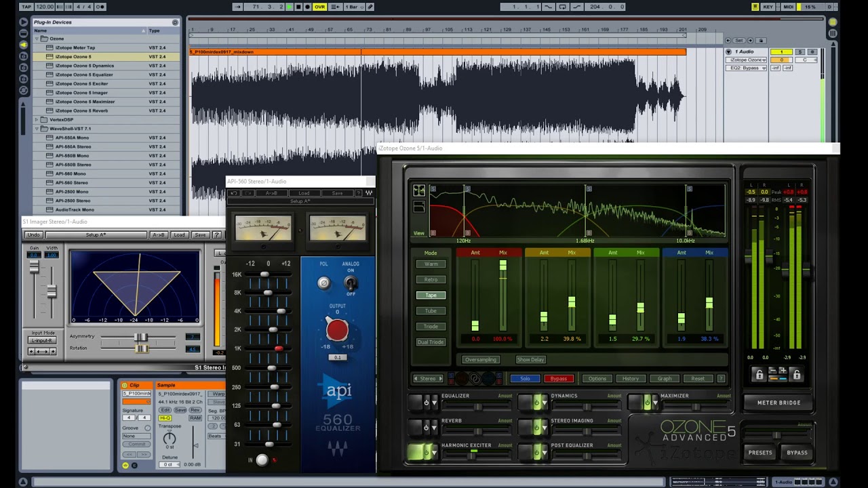This screenshot has width=868, height=488.
Task: Click the Waves logo in API-560 toolbar
Action: pyautogui.click(x=369, y=193)
